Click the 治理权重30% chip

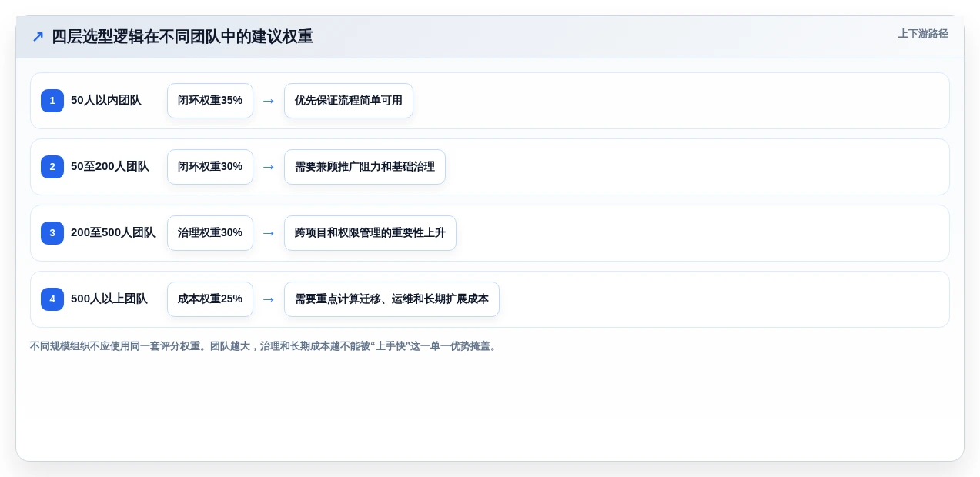(210, 233)
